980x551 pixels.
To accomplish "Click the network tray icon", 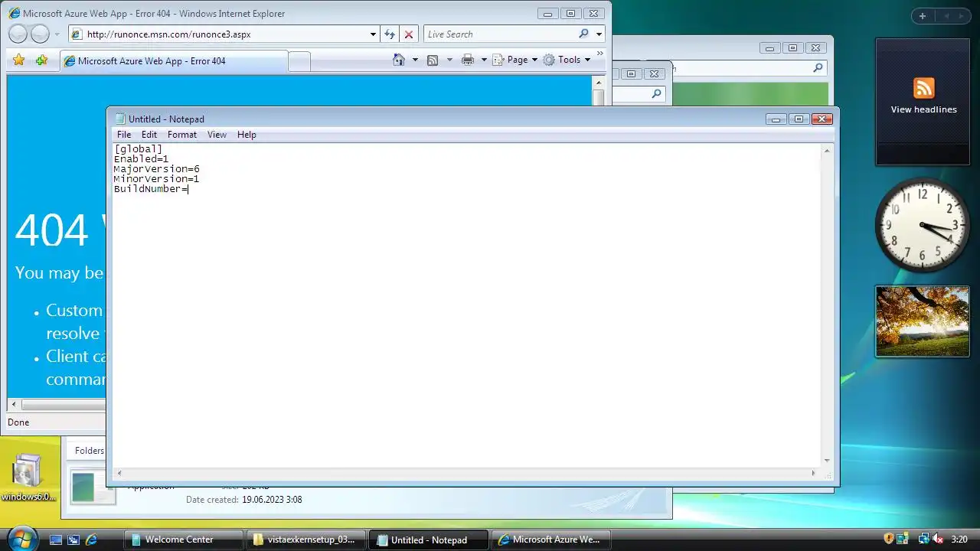I will [x=923, y=539].
